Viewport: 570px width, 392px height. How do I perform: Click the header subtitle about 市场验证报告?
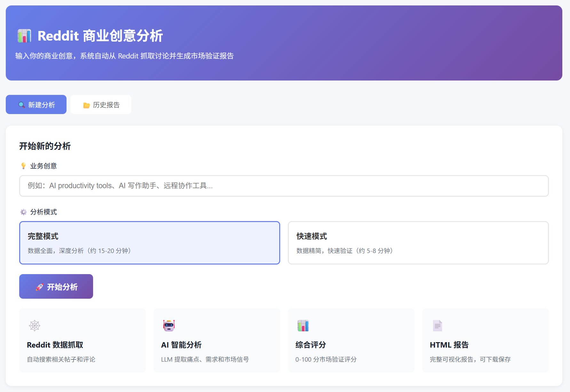click(124, 56)
